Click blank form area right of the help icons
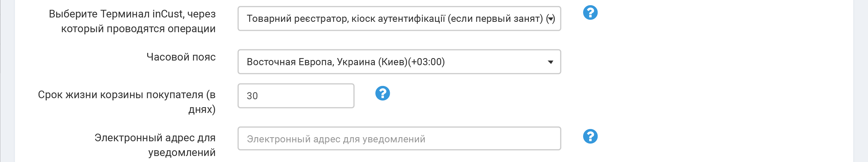 click(724, 94)
